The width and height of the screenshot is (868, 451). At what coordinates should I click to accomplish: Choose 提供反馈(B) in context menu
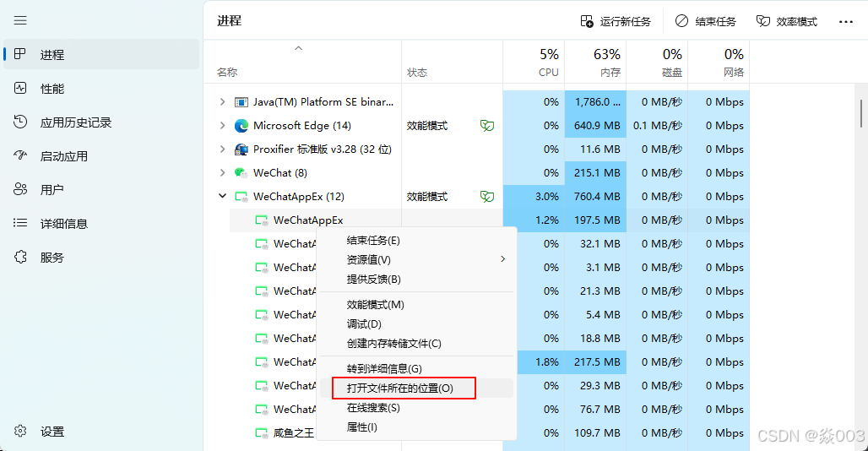click(416, 280)
